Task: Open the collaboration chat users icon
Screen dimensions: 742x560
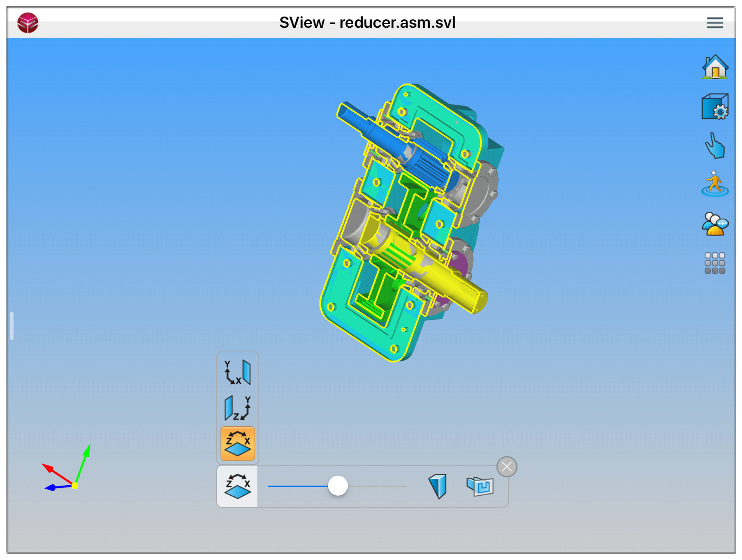Action: tap(715, 224)
